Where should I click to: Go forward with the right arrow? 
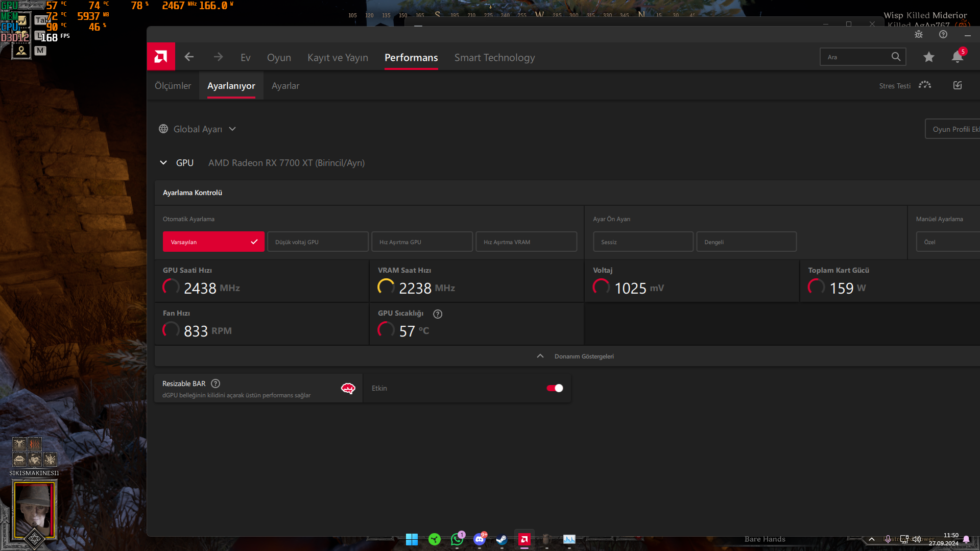218,57
